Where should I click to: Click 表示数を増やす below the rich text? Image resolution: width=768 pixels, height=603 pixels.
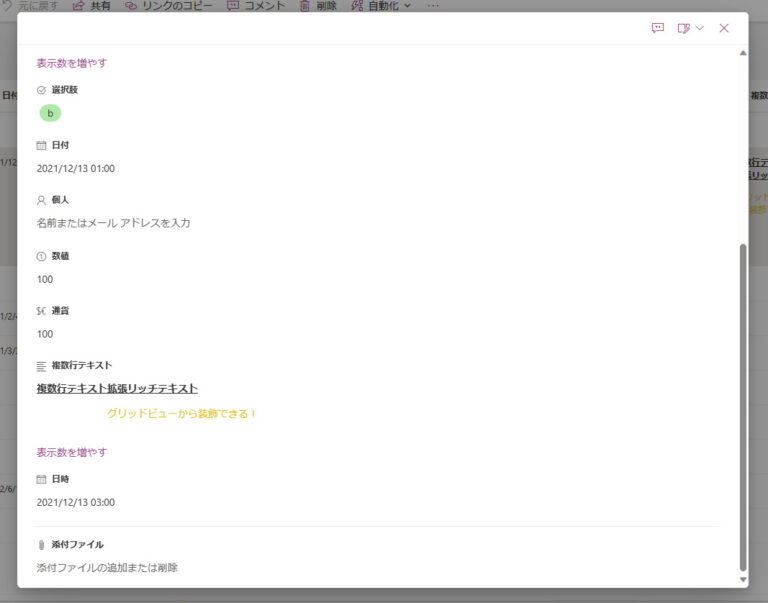72,452
